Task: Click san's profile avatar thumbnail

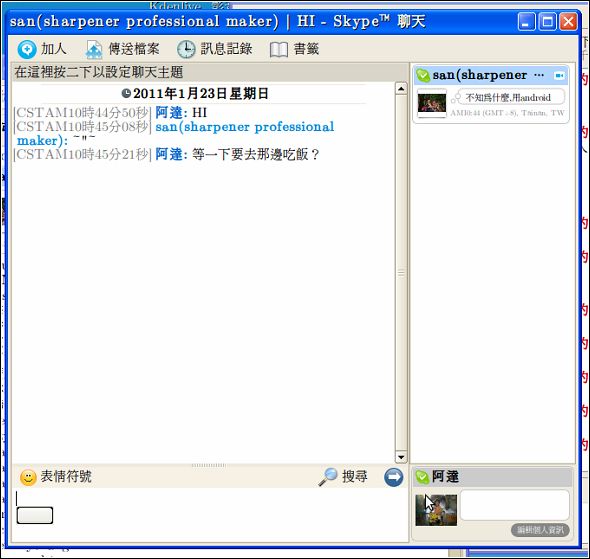Action: pos(432,103)
